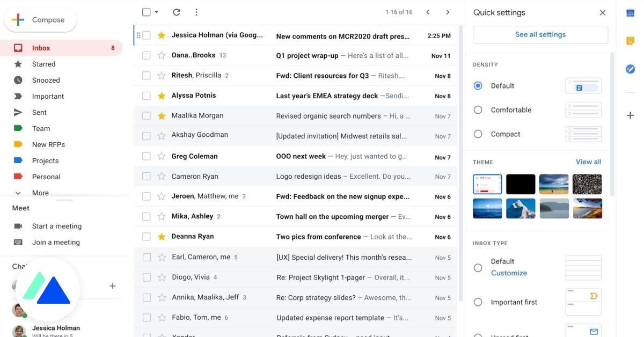
Task: Choose Important first inbox type
Action: pyautogui.click(x=478, y=302)
